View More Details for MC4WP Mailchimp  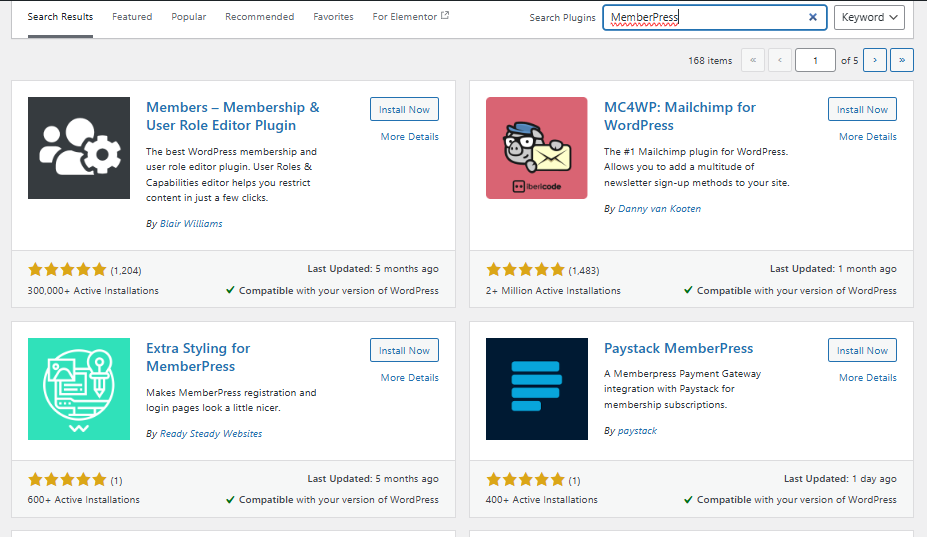point(868,137)
